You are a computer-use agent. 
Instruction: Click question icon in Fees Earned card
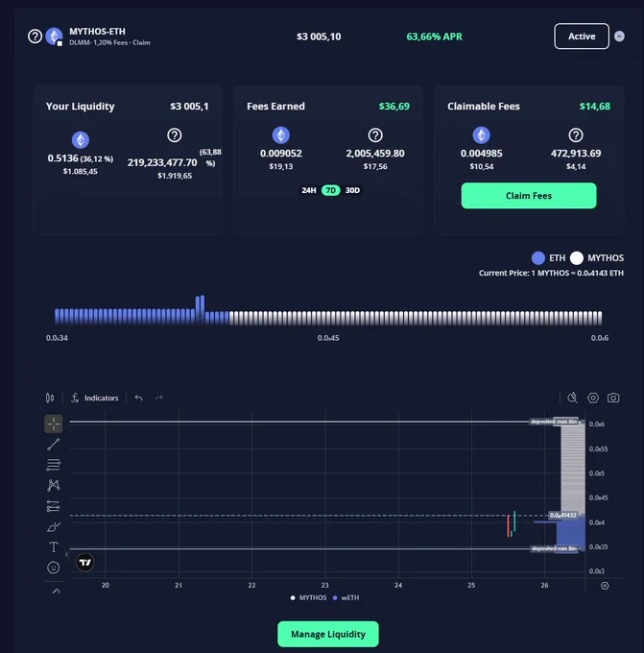click(375, 135)
